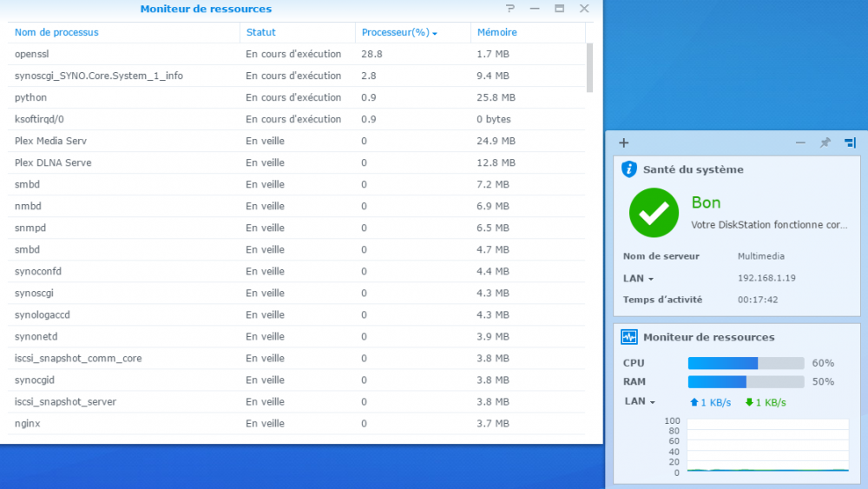This screenshot has height=489, width=868.
Task: Sort by the Processeur(%) column arrow
Action: (x=435, y=33)
